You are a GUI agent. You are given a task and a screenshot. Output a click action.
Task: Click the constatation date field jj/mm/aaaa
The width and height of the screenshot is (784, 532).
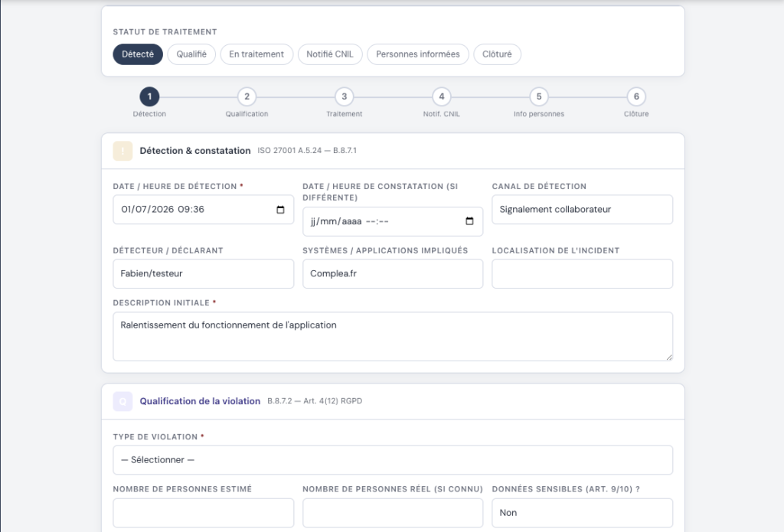pos(393,221)
